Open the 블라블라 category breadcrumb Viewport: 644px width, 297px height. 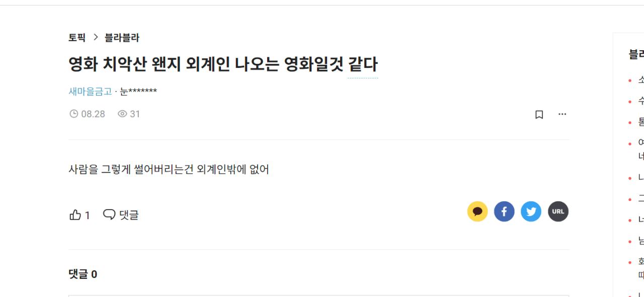click(122, 38)
